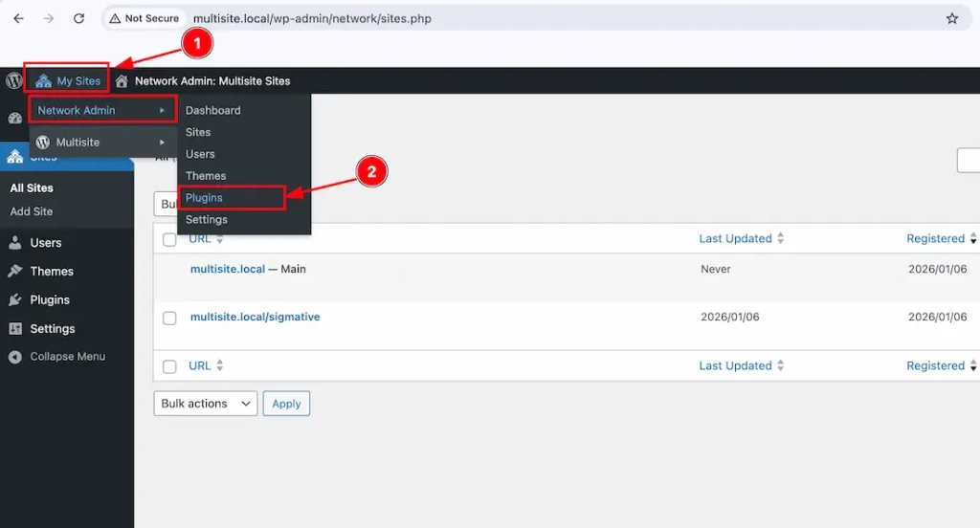Sort by URL using header sort arrows
Image resolution: width=980 pixels, height=528 pixels.
click(x=219, y=239)
